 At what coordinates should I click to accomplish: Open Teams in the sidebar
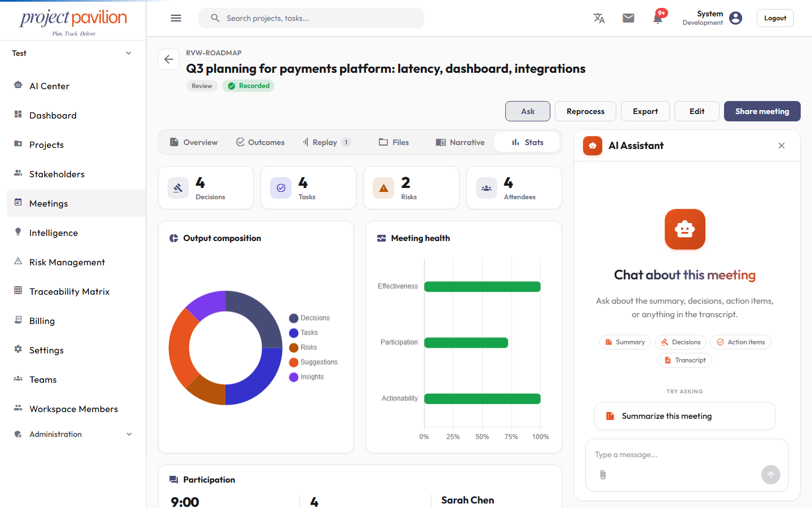point(76,379)
